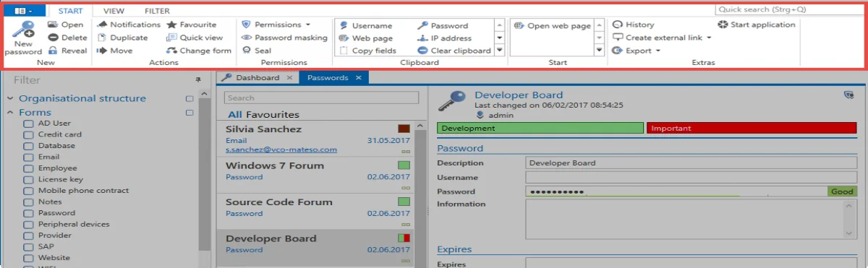Click Start application icon
Image resolution: width=868 pixels, height=268 pixels.
723,25
